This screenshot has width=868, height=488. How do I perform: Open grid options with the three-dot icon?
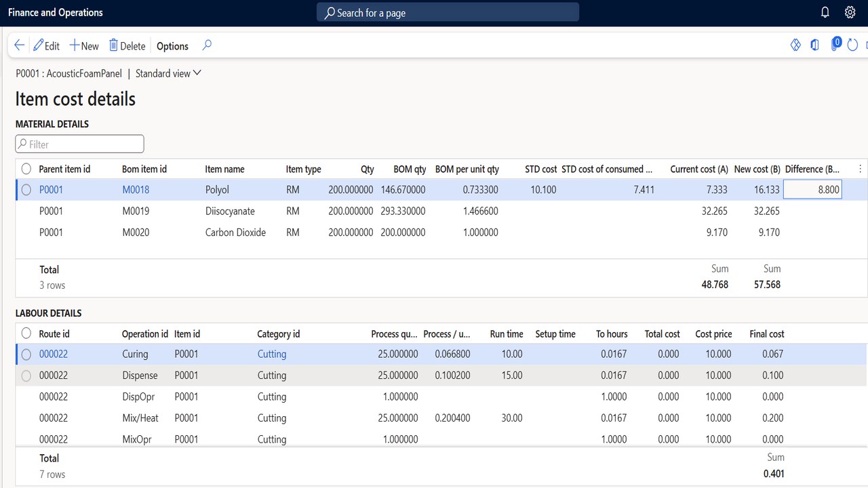[860, 169]
